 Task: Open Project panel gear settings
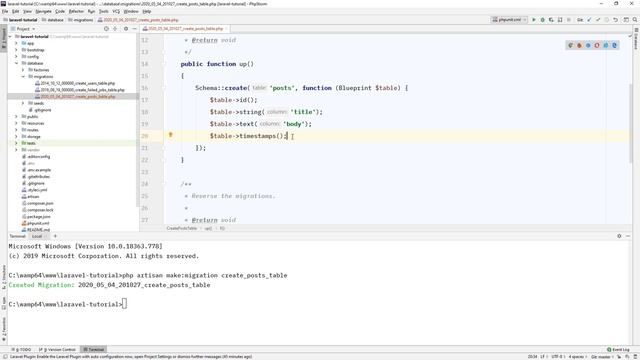pos(126,29)
